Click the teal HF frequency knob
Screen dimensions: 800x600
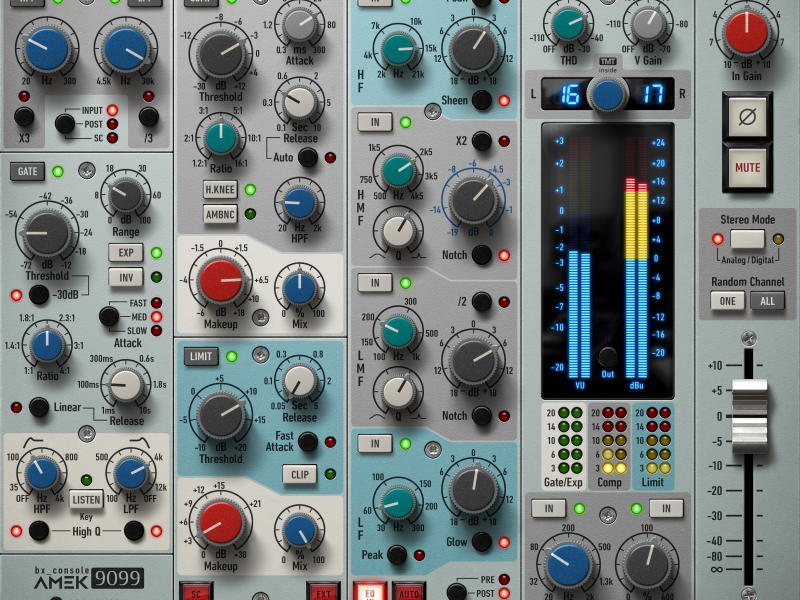(x=397, y=49)
